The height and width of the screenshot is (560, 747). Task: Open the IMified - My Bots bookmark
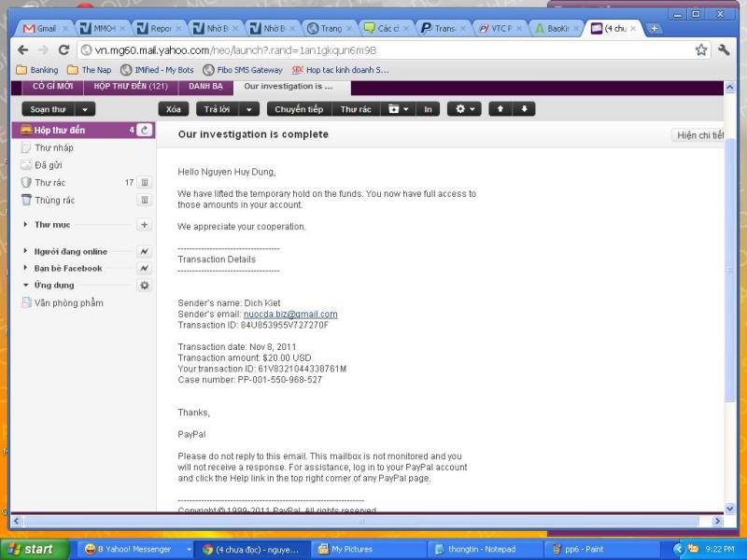(157, 70)
